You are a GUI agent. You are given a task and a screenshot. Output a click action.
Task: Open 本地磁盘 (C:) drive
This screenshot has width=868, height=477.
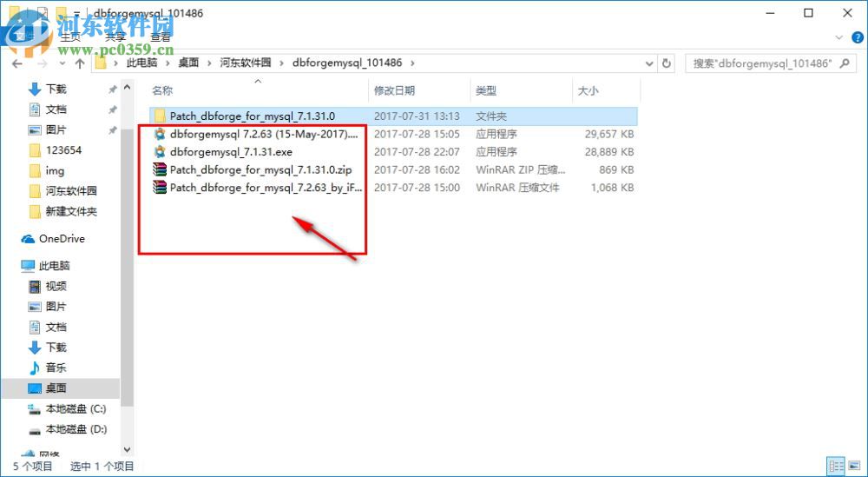coord(76,409)
